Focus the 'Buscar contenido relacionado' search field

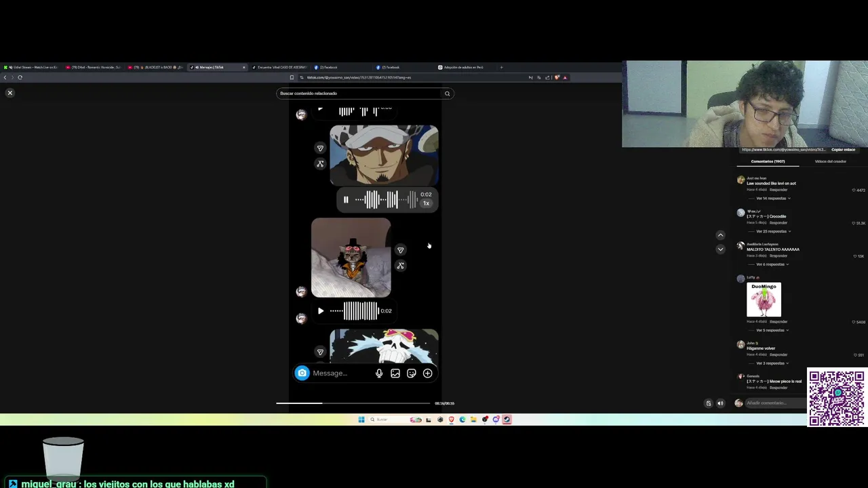pyautogui.click(x=359, y=94)
